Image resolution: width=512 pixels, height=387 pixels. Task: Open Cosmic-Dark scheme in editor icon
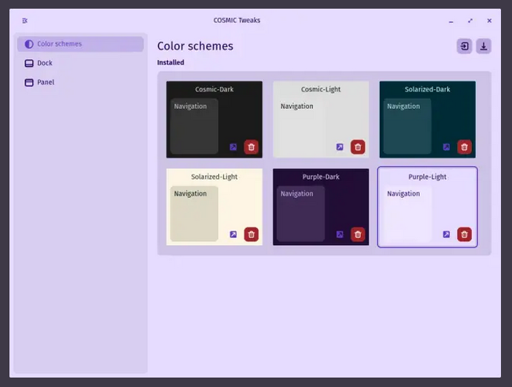(x=233, y=147)
